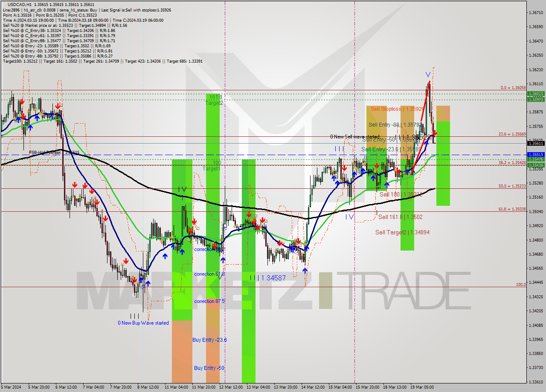Click the '13 Mar 20:00' time label
Viewport: 546px width, 392px height.
pyautogui.click(x=285, y=387)
